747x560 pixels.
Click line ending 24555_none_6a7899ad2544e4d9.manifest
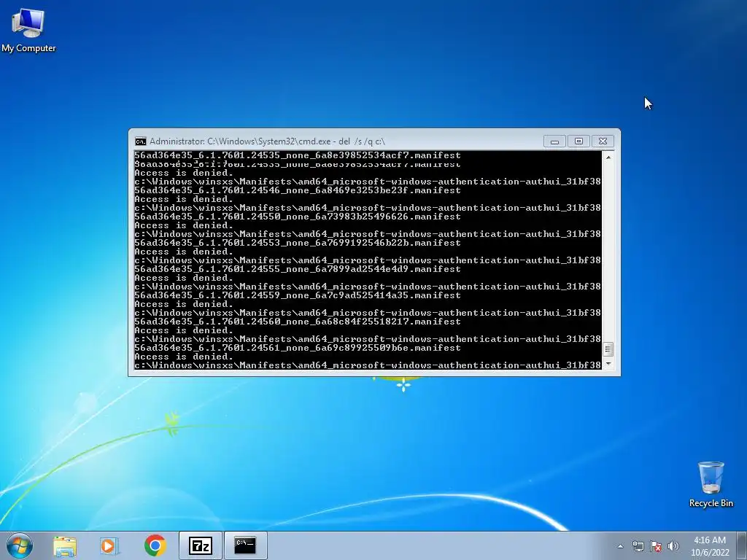pos(298,269)
